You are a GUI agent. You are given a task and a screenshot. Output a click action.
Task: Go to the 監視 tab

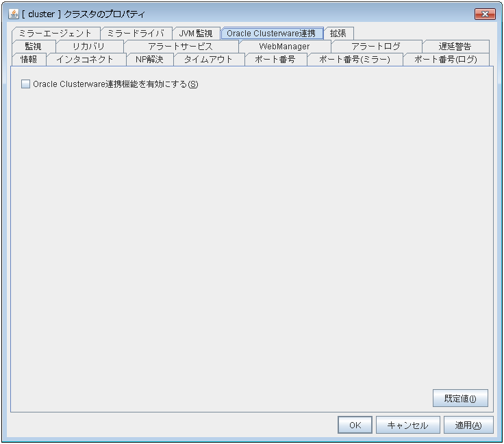pyautogui.click(x=34, y=47)
